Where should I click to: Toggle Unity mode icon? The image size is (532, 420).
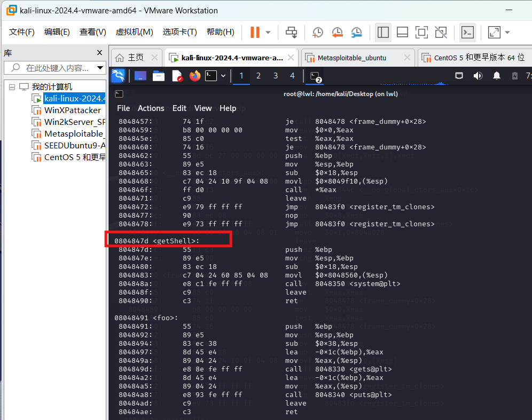point(441,32)
